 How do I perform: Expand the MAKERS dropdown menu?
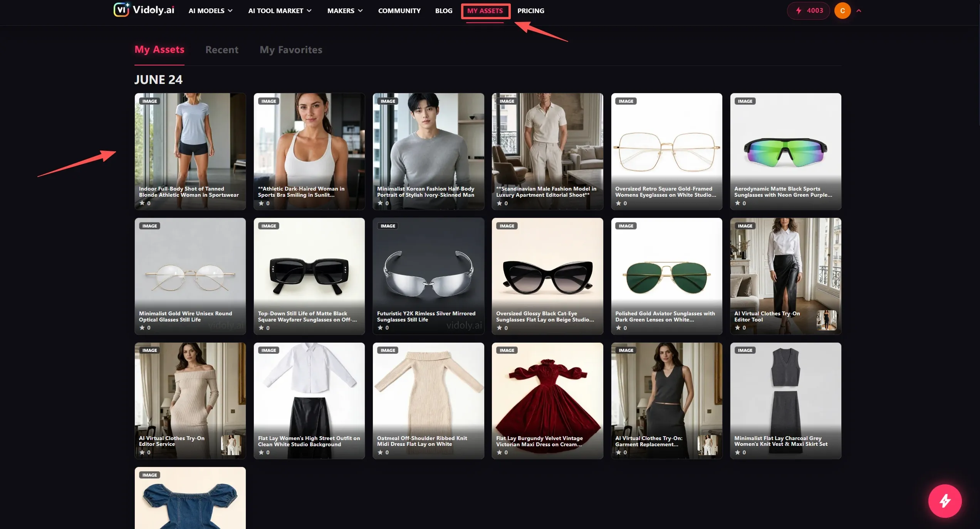click(345, 11)
